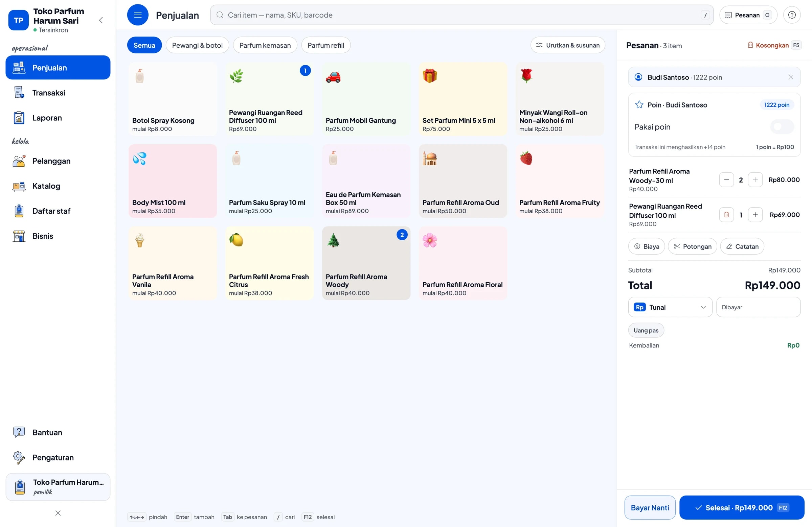The width and height of the screenshot is (812, 527).
Task: Delete Pewangi Ruangan Reed Diffuser from order
Action: point(726,215)
